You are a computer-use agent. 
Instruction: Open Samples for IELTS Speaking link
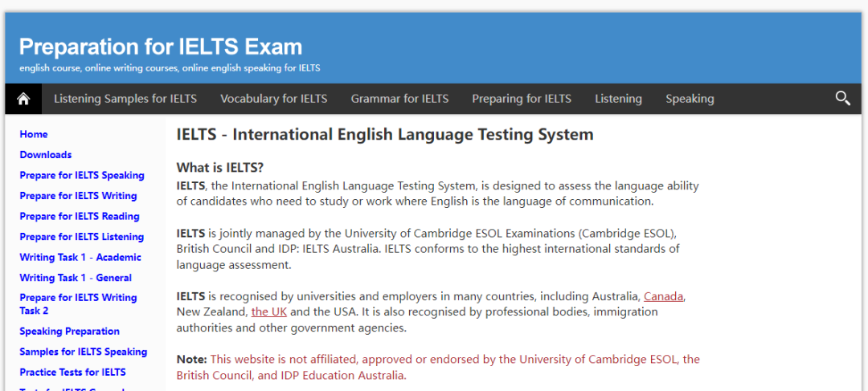point(83,352)
